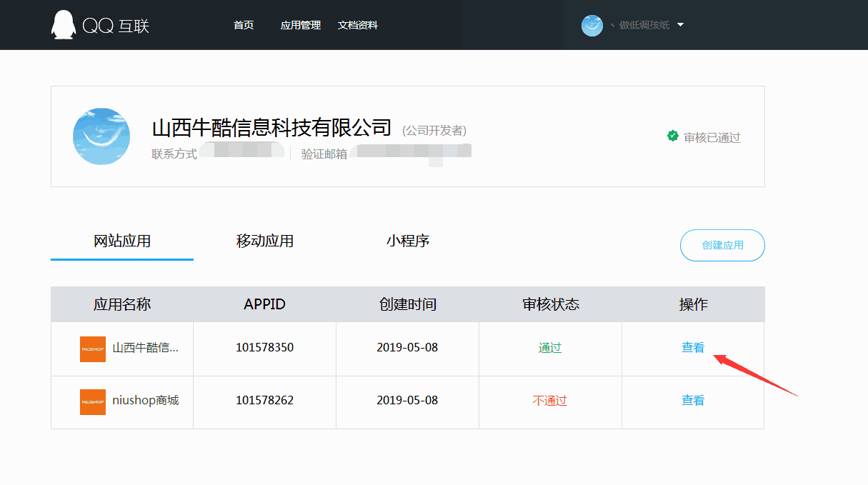The height and width of the screenshot is (485, 868).
Task: Click 查看 for app 101578350
Action: pos(693,348)
